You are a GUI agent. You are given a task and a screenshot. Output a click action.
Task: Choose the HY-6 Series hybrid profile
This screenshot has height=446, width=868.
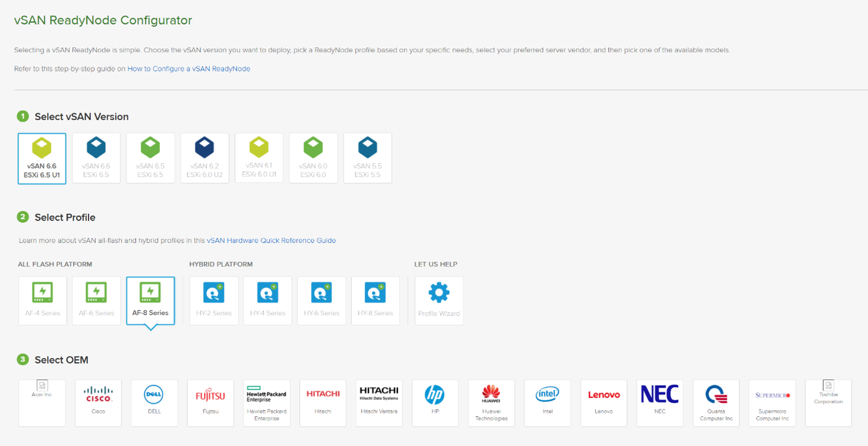(322, 301)
